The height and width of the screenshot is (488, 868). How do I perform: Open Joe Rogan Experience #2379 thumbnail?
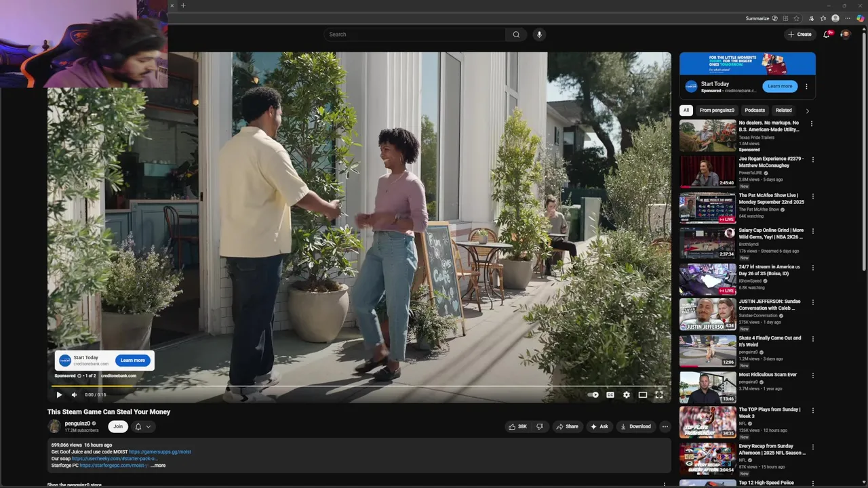708,171
